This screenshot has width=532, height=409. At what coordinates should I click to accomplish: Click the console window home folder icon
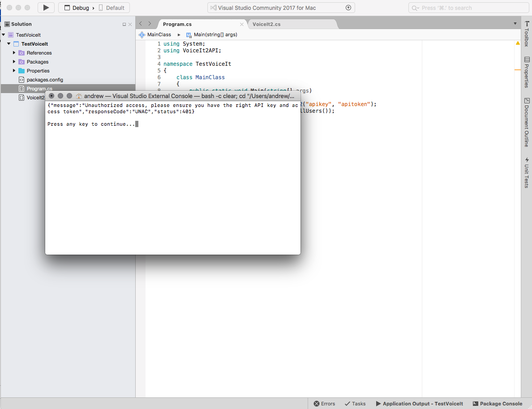click(79, 96)
